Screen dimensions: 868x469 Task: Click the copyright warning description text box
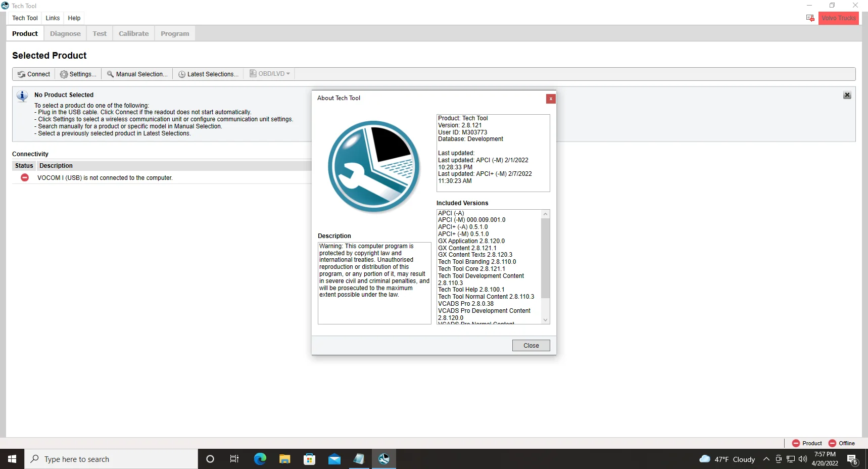tap(374, 283)
